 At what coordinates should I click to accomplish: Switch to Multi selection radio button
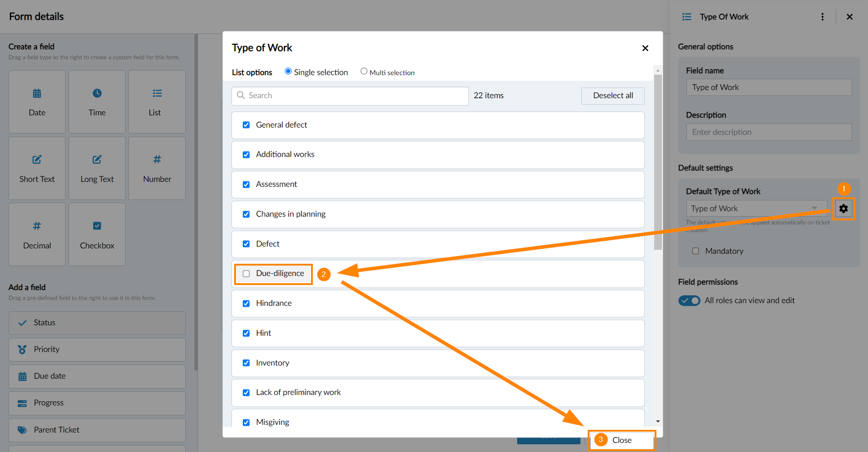pyautogui.click(x=364, y=71)
